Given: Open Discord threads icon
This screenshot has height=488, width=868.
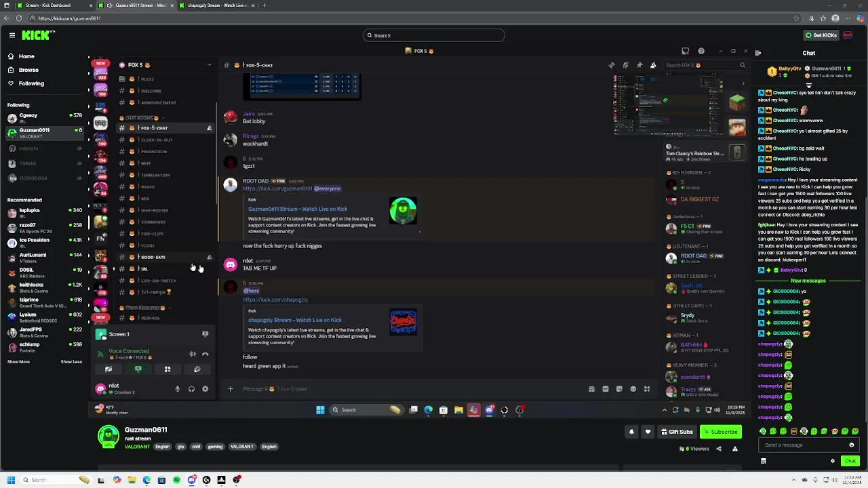Looking at the screenshot, I should [x=612, y=65].
